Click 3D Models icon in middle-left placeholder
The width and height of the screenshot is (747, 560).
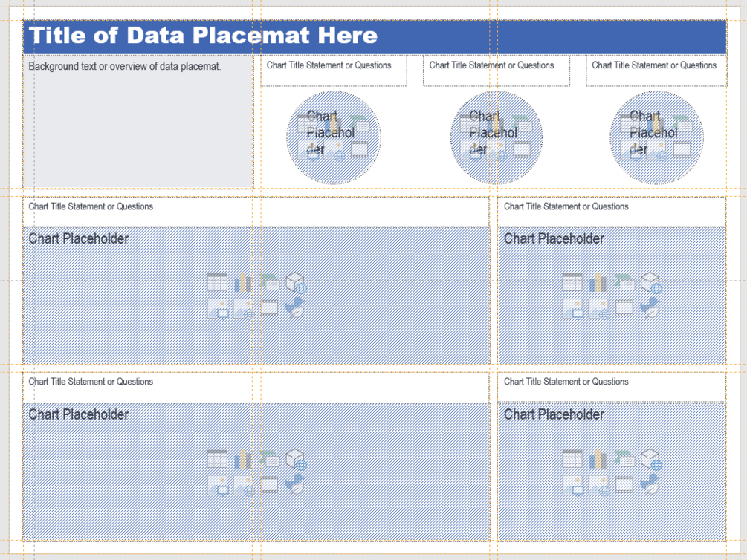[x=296, y=282]
